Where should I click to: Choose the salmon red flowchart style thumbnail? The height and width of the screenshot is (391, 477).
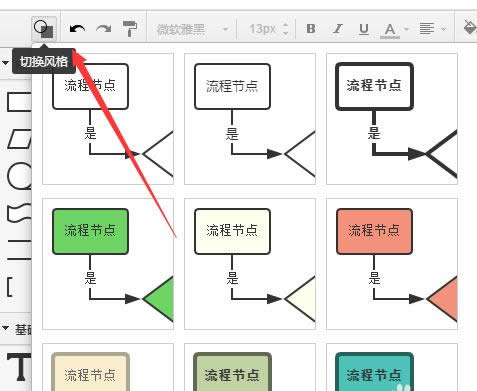(x=392, y=264)
